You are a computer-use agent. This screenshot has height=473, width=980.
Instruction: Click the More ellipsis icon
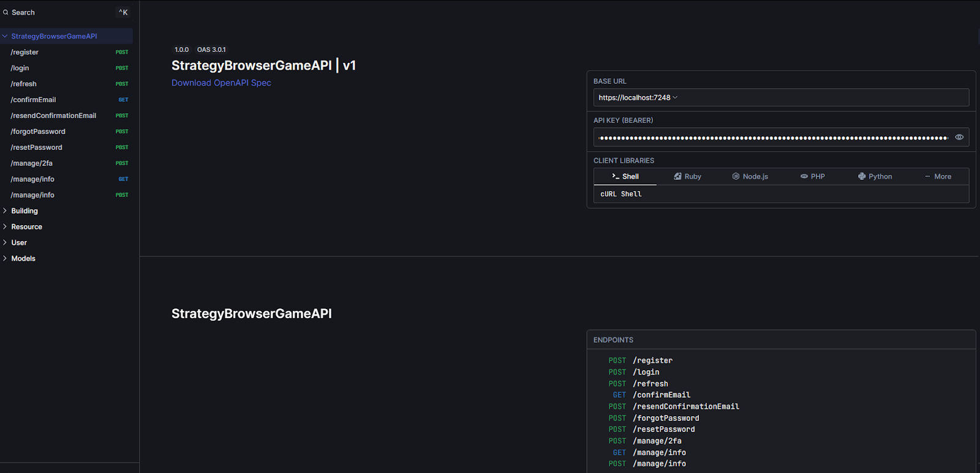pos(927,176)
